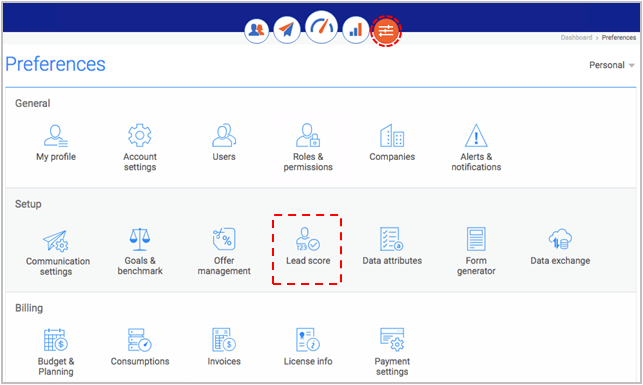Open Goals & benchmark scales icon
Viewport: 643px width, 385px height.
pyautogui.click(x=140, y=239)
